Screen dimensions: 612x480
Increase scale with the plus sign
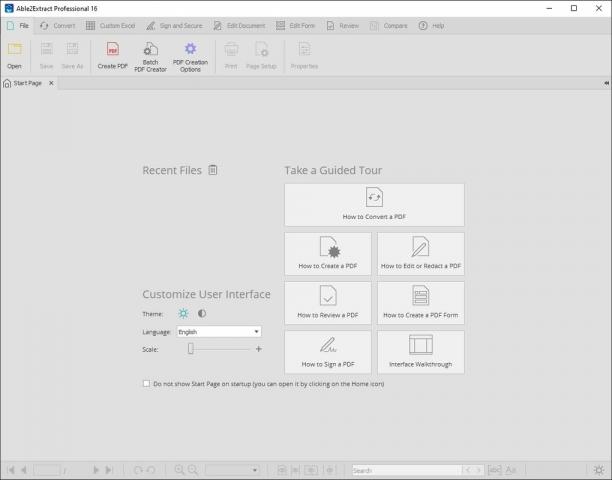[x=258, y=349]
